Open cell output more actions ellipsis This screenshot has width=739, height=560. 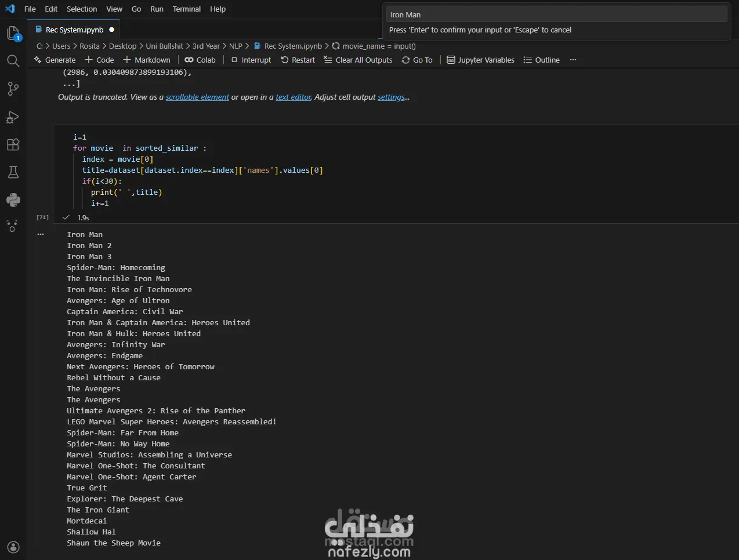(x=41, y=234)
